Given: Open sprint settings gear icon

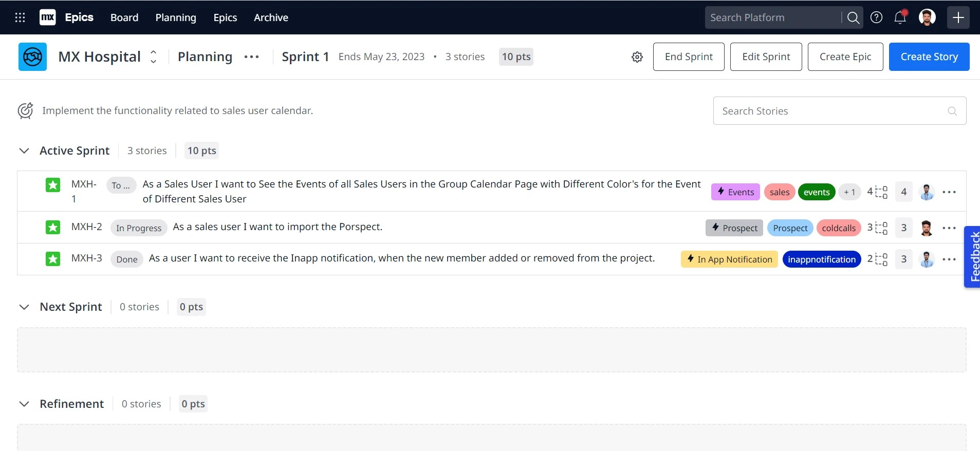Looking at the screenshot, I should click(637, 57).
